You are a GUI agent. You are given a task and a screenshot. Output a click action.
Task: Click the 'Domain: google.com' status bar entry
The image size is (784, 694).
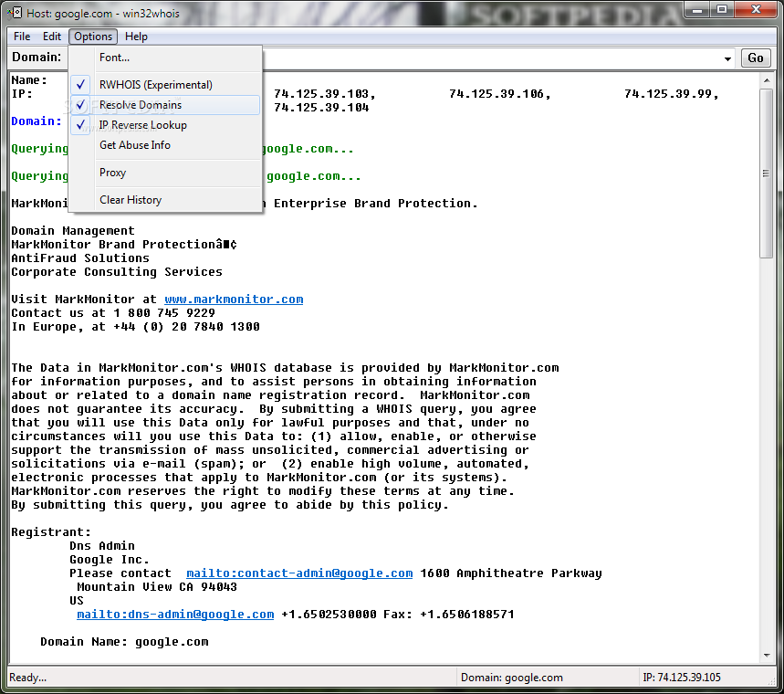511,678
